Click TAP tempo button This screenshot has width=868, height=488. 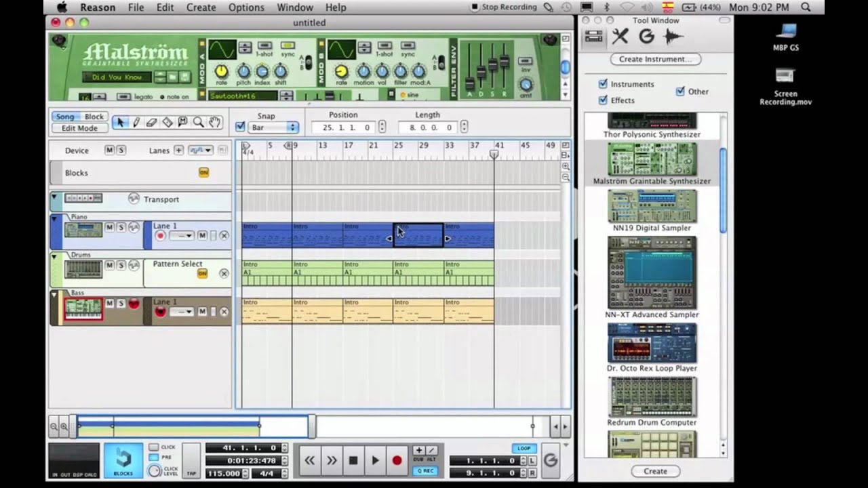point(192,461)
